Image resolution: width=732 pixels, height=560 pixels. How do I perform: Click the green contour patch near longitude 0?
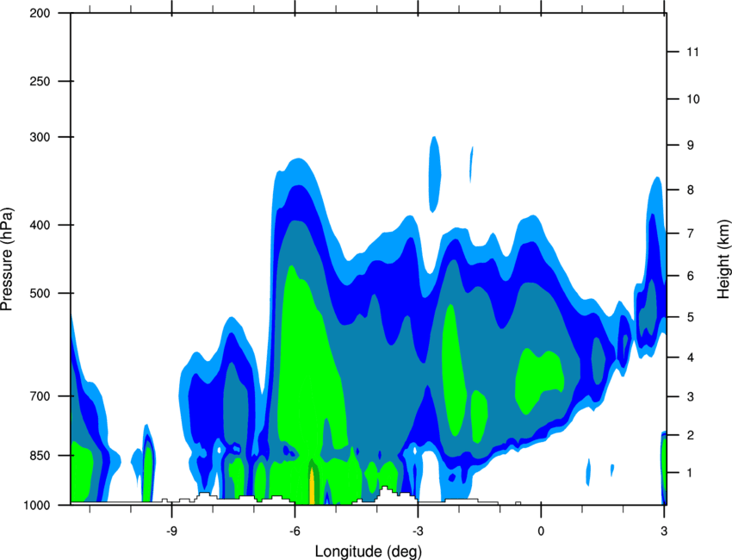click(x=539, y=381)
